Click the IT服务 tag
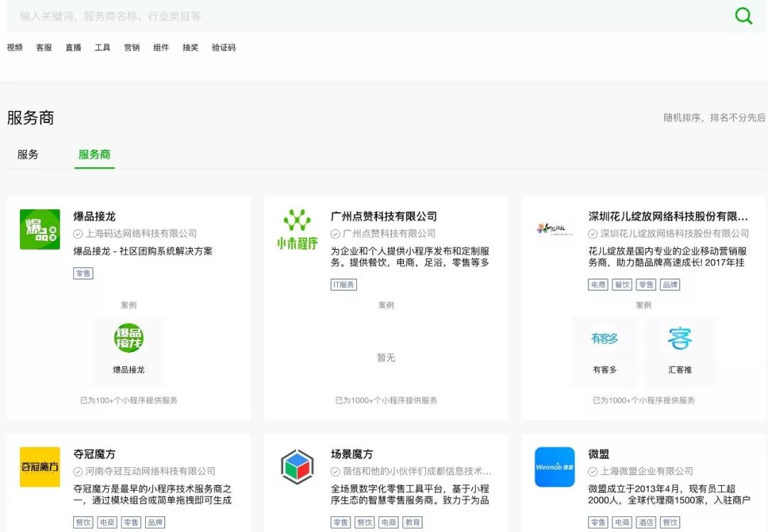Image resolution: width=768 pixels, height=532 pixels. click(344, 284)
